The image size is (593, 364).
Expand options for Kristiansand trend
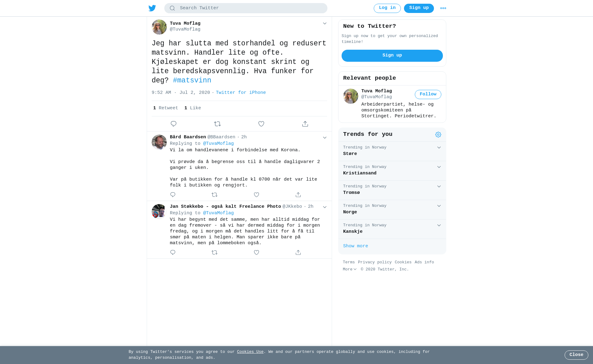click(439, 167)
